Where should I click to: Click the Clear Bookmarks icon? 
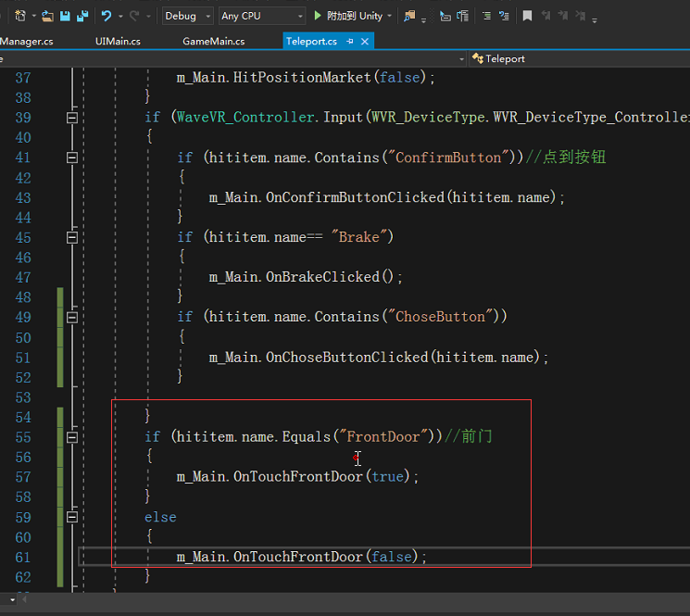click(581, 17)
